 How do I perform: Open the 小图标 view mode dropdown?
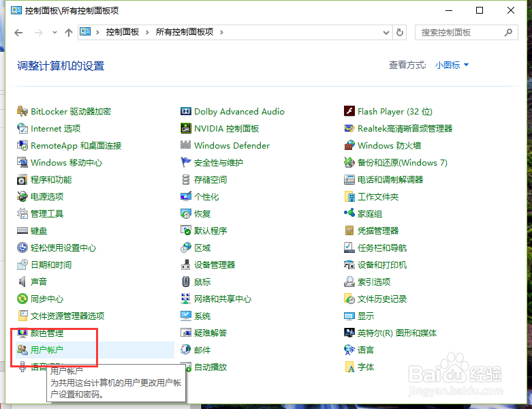(452, 65)
